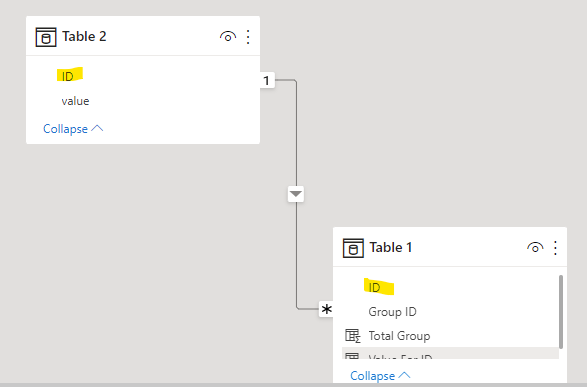Click the many-side asterisk marker at Table 1
Screen dimensions: 587x387
326,310
